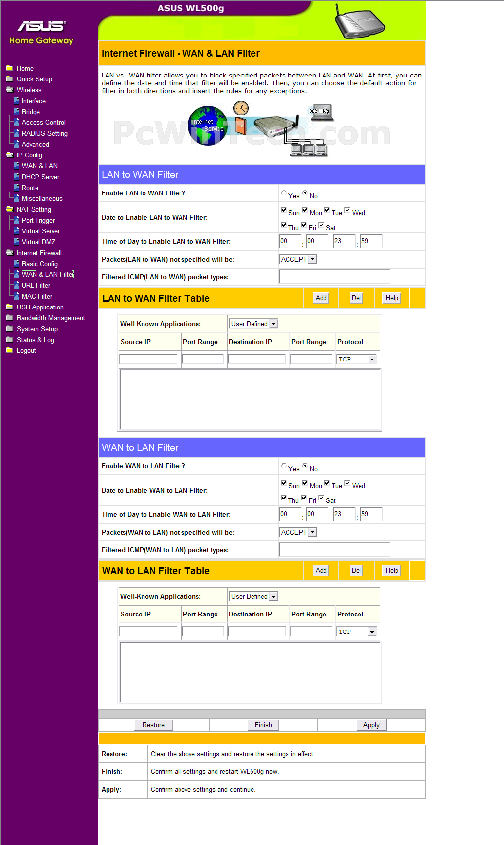Toggle Sat checkbox for WAN to LAN filter

[321, 498]
